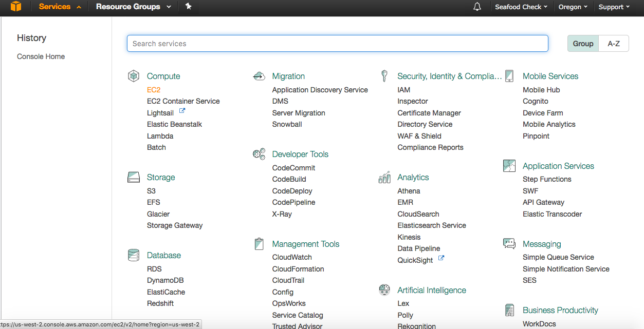Open Simple Notification Service

pos(566,269)
